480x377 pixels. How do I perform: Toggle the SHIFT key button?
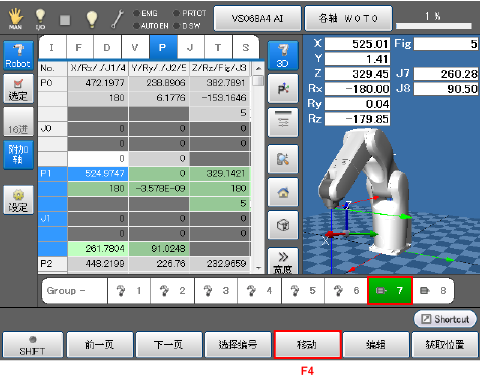32,345
